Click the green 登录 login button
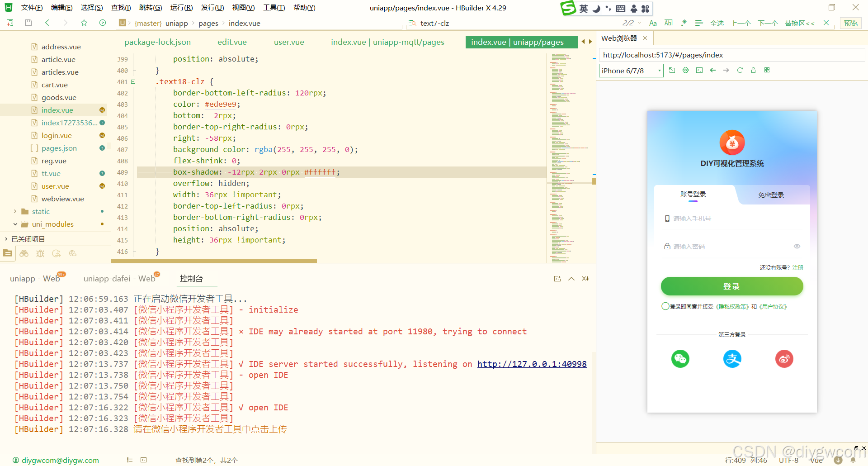Image resolution: width=868 pixels, height=466 pixels. point(732,286)
